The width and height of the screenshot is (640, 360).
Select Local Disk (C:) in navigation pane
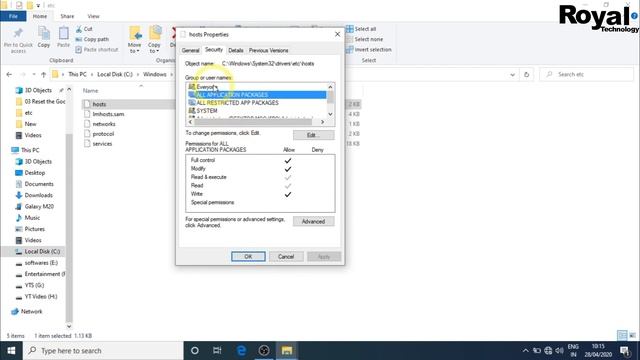pyautogui.click(x=42, y=251)
